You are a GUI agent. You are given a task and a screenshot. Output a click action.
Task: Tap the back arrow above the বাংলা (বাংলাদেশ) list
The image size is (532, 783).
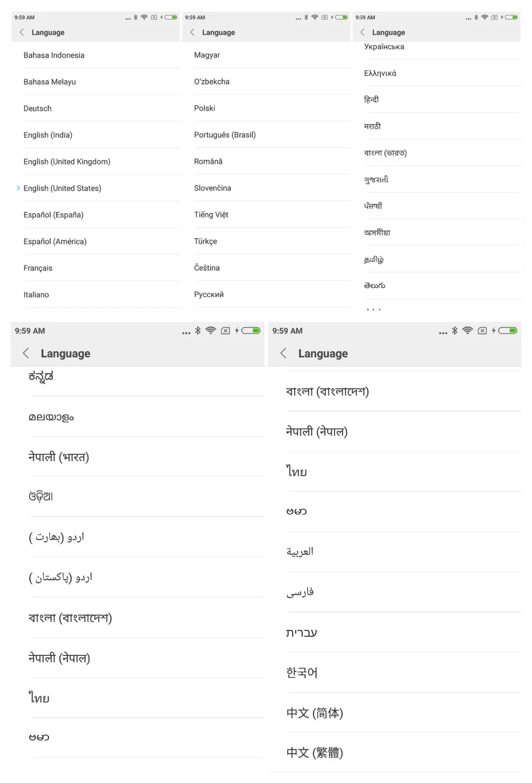point(283,353)
